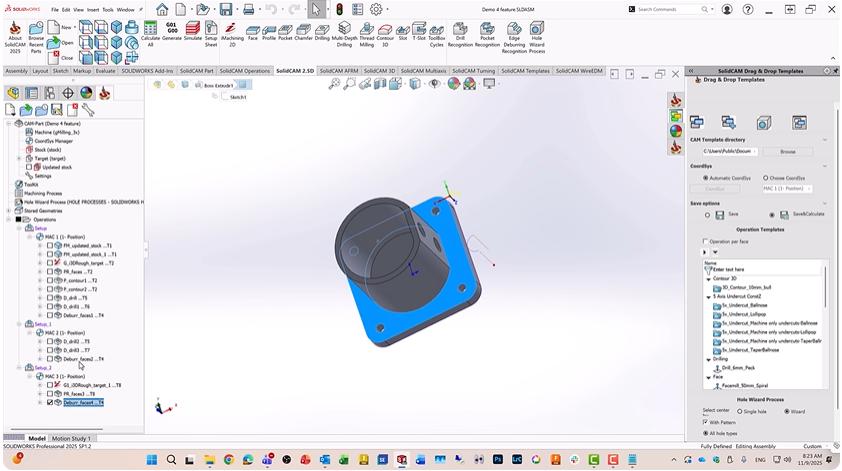
Task: Collapse the Contour 3D template group
Action: point(708,279)
